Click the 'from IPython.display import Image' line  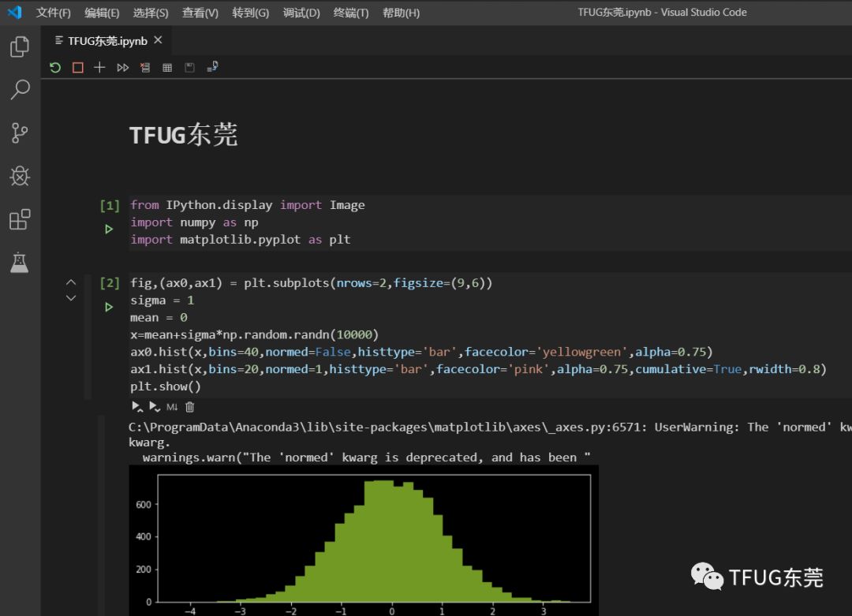(x=247, y=205)
